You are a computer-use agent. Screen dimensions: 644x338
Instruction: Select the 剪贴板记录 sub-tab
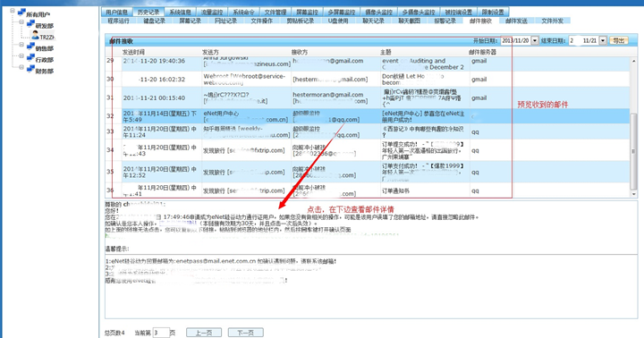coord(301,21)
